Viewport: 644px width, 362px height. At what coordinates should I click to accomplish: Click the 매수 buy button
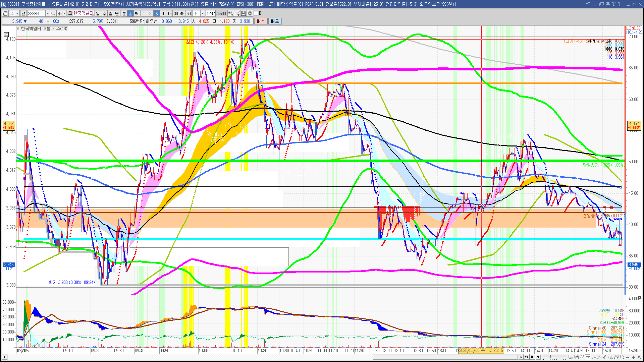(x=261, y=21)
